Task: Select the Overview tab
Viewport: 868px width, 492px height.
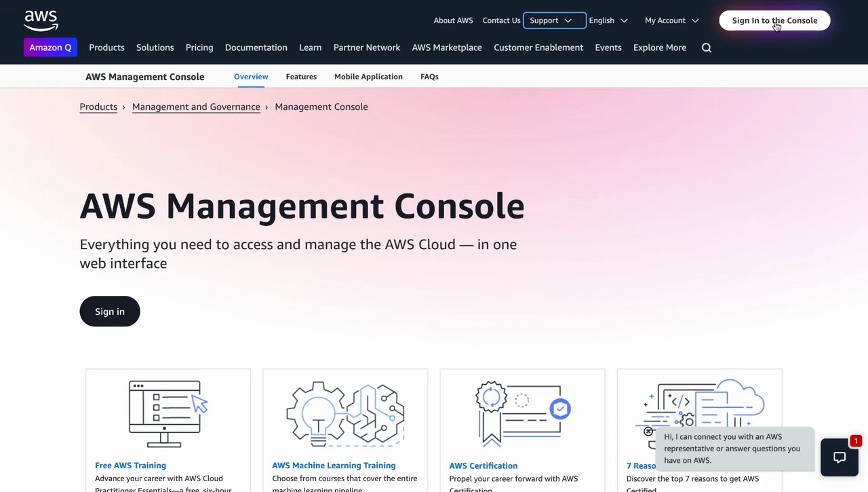Action: pos(251,77)
